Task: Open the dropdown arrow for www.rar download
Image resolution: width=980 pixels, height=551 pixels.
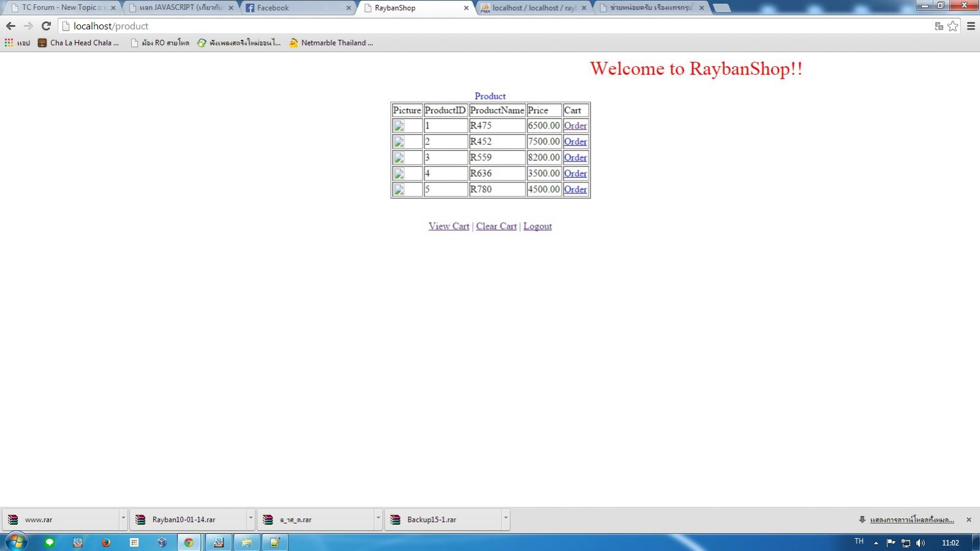Action: pos(123,519)
